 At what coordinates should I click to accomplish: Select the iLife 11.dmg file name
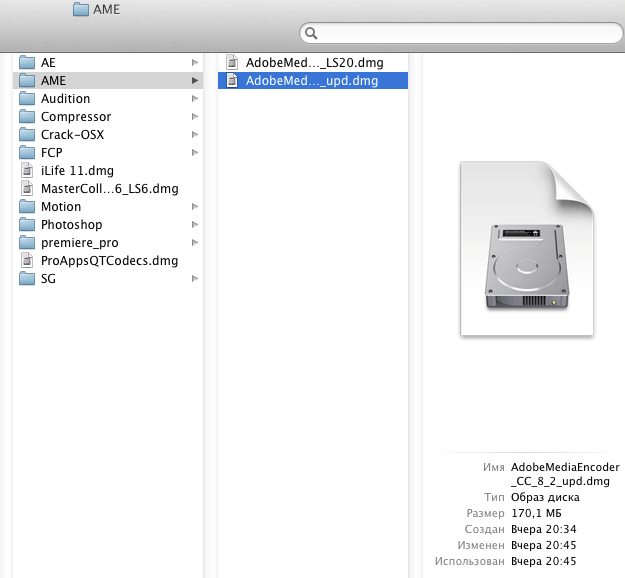(x=77, y=171)
